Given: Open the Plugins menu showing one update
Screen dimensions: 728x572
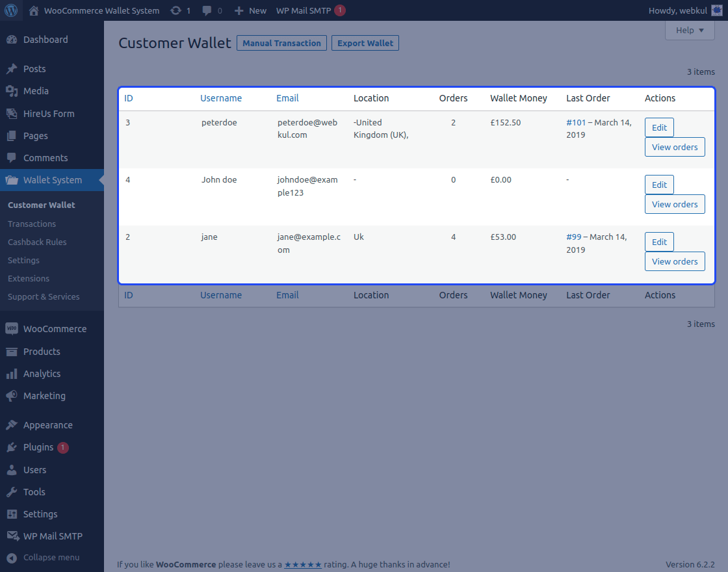Looking at the screenshot, I should pyautogui.click(x=36, y=447).
